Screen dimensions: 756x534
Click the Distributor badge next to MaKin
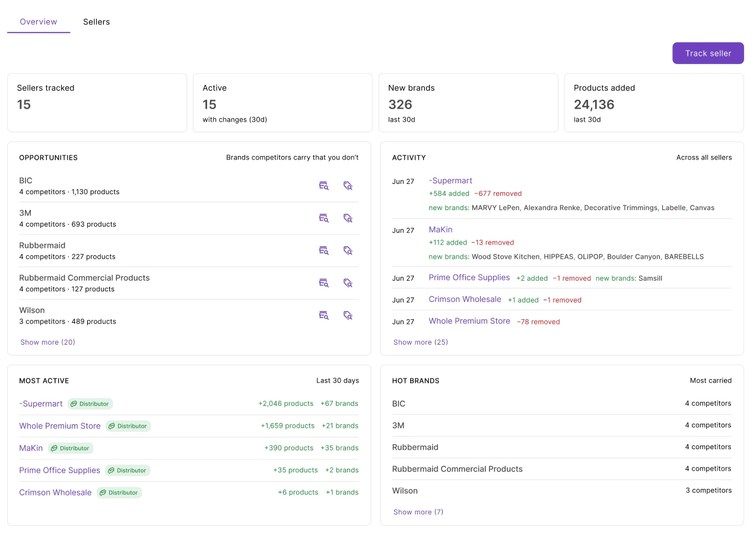point(71,448)
